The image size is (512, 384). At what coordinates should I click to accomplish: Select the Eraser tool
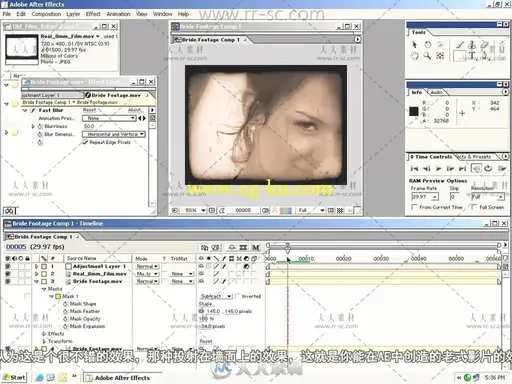tap(485, 44)
